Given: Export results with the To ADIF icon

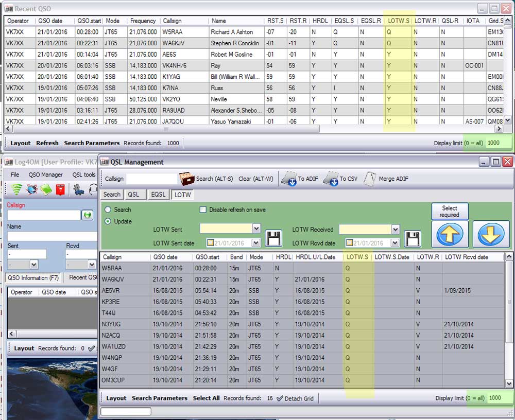Looking at the screenshot, I should click(289, 179).
